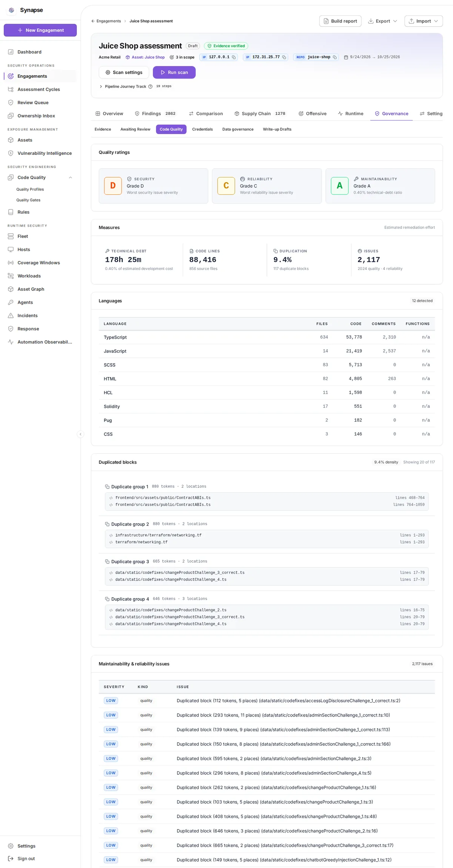Click the Assets cube icon
The width and height of the screenshot is (453, 868).
pyautogui.click(x=11, y=140)
